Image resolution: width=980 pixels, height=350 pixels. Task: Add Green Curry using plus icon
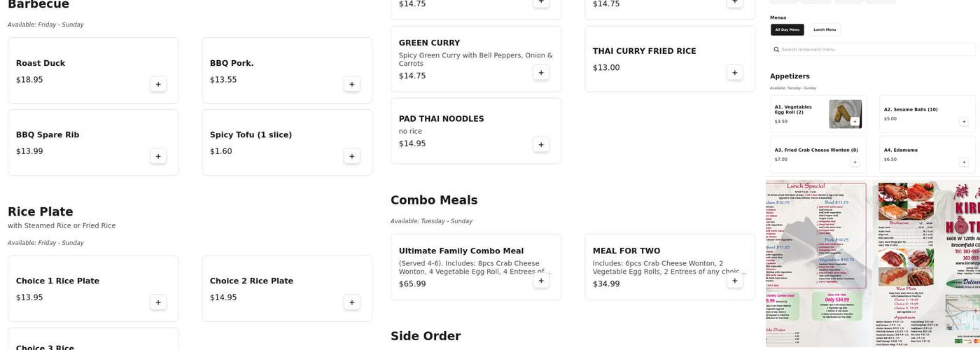click(x=540, y=72)
